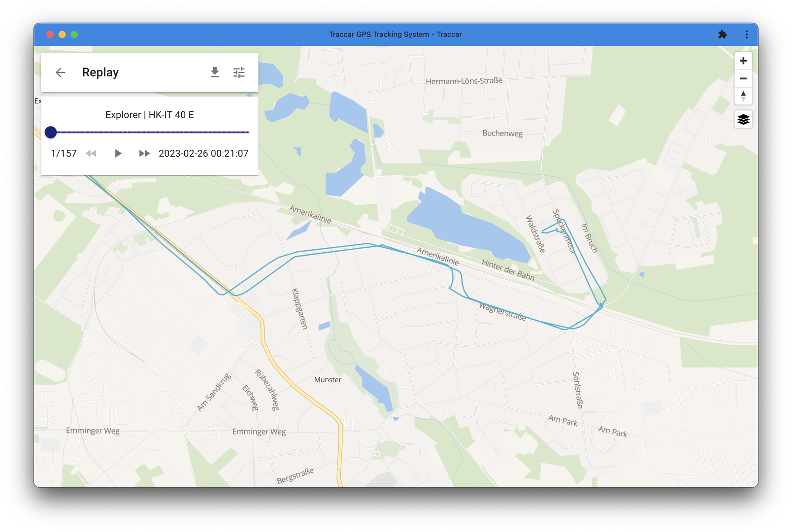Click the 2023-02-26 00:21:07 timestamp
The height and width of the screenshot is (532, 792).
pyautogui.click(x=203, y=153)
